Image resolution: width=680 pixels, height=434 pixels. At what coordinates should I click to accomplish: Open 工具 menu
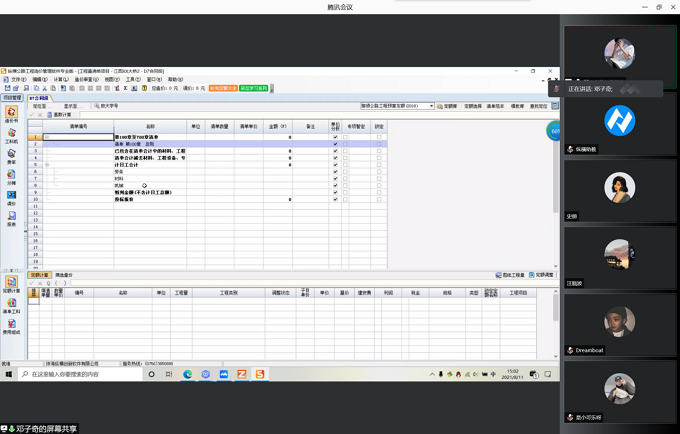click(133, 79)
